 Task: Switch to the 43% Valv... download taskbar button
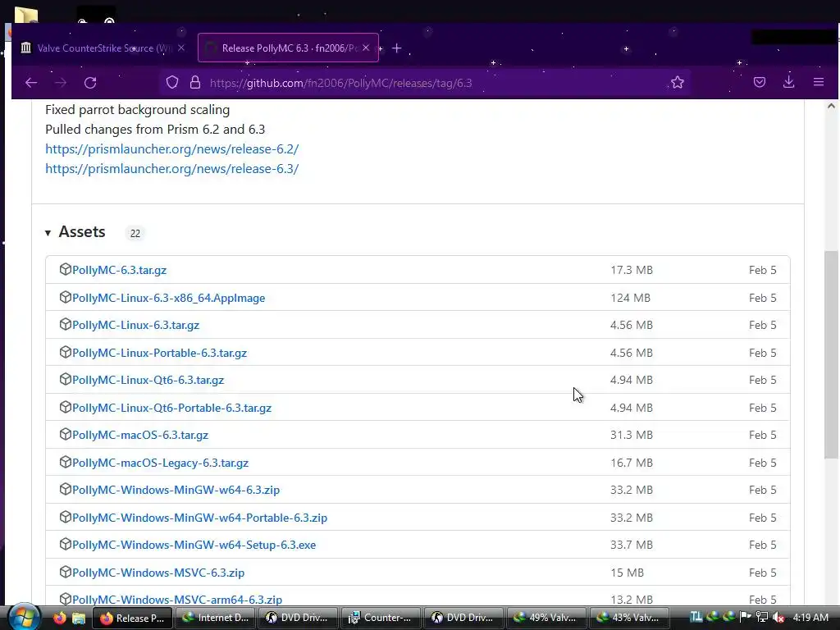[x=629, y=618]
